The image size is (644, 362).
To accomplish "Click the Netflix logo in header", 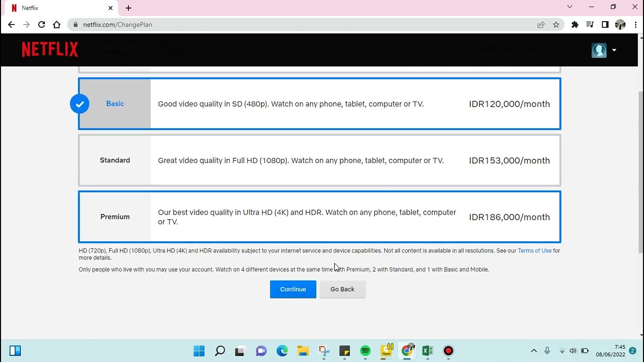I will 50,49.
